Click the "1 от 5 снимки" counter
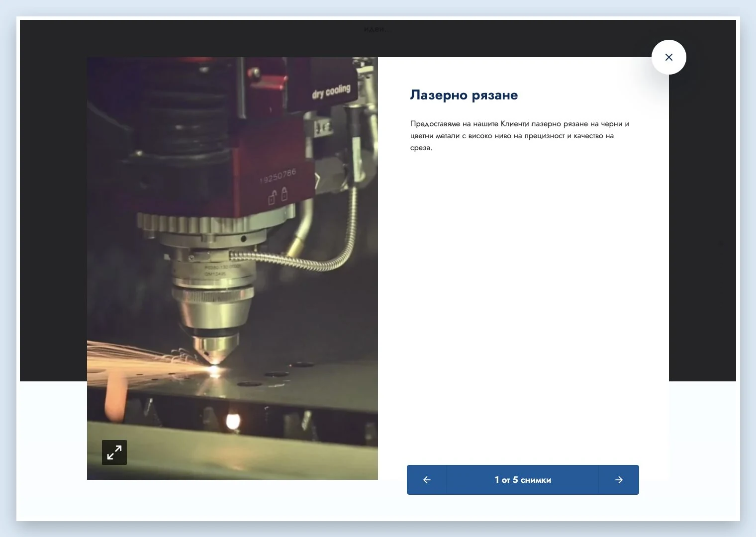Viewport: 756px width, 537px height. pos(523,480)
